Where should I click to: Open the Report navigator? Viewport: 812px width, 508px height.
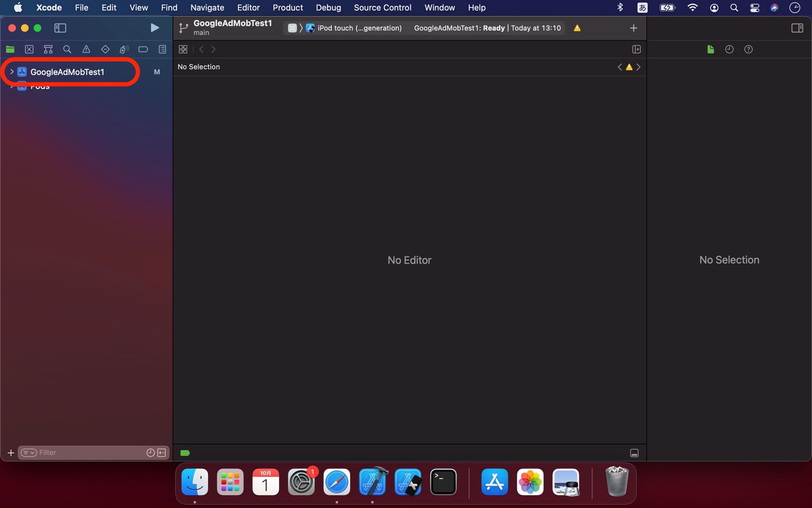[x=162, y=50]
